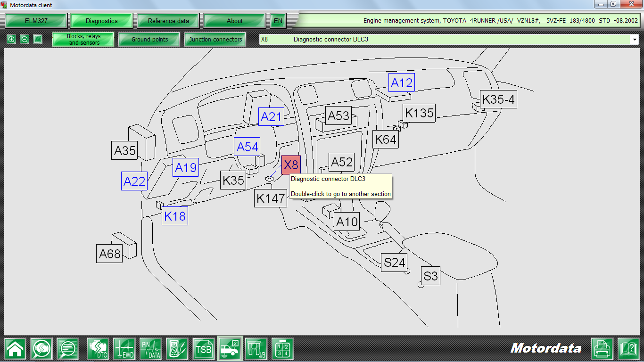Screen dimensions: 644x362
Task: Open the About tab
Action: (x=234, y=21)
